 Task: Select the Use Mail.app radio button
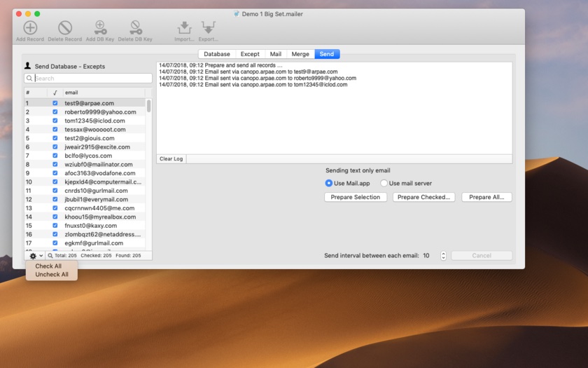coord(329,184)
